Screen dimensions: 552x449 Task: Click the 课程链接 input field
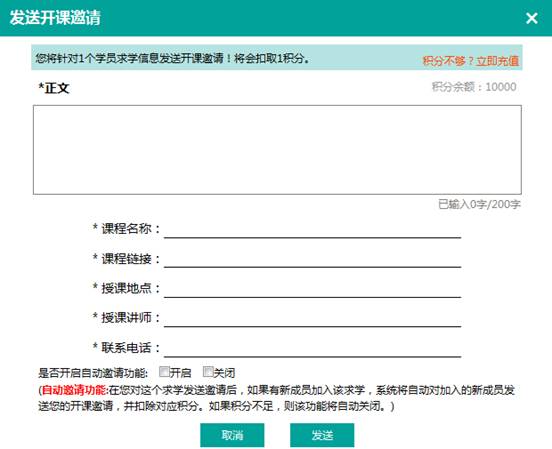[x=313, y=259]
